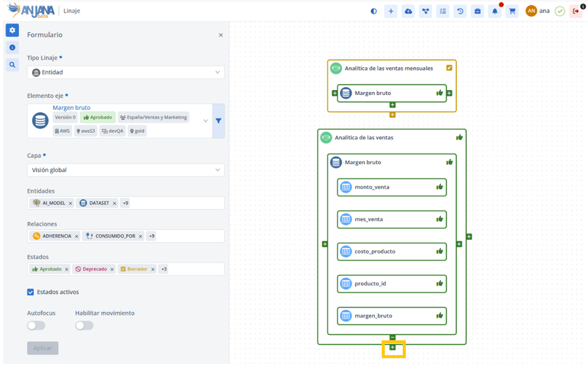Expand the highlighted plus below Analítica de las ventas
Screen dimensions: 588x365
[x=393, y=348]
